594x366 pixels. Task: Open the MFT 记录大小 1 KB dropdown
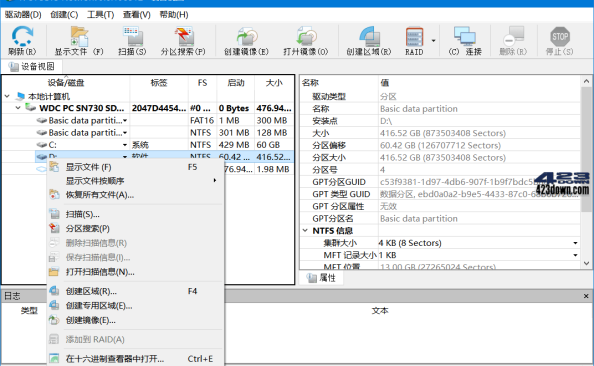[575, 255]
